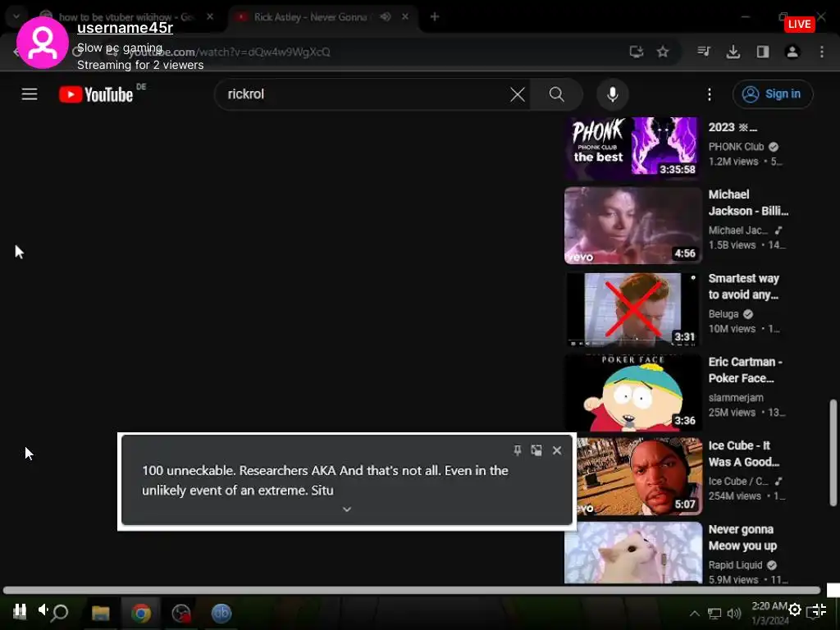Open Chrome profile avatar
Image resolution: width=840 pixels, height=630 pixels.
tap(792, 52)
